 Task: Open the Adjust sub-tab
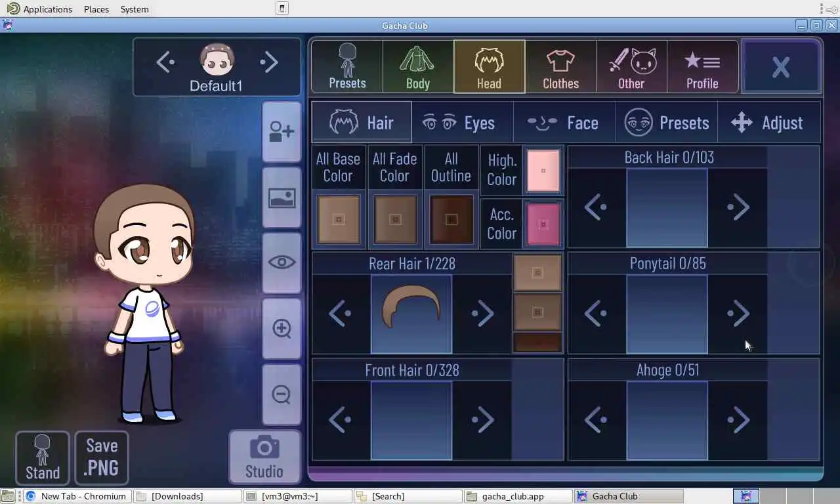pyautogui.click(x=769, y=122)
